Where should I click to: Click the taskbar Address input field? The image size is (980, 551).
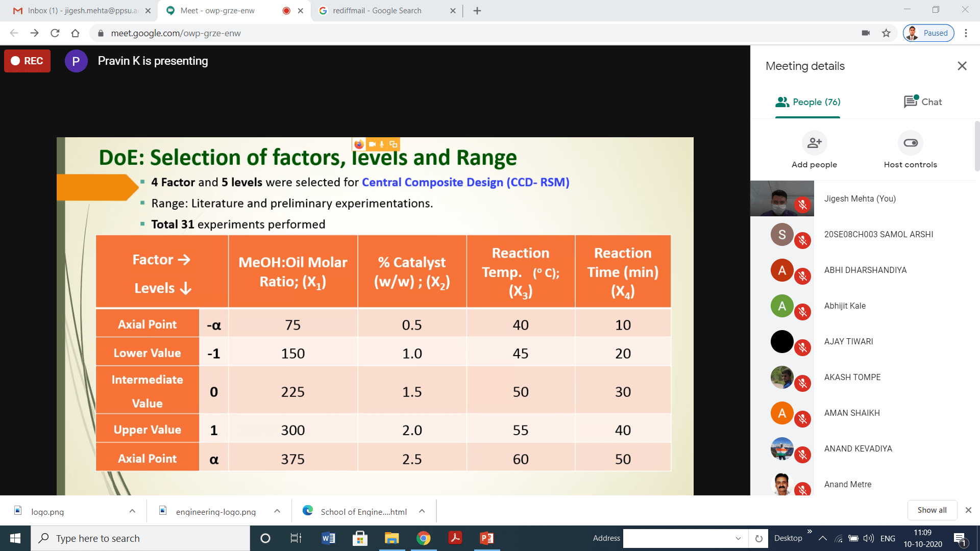click(x=679, y=538)
